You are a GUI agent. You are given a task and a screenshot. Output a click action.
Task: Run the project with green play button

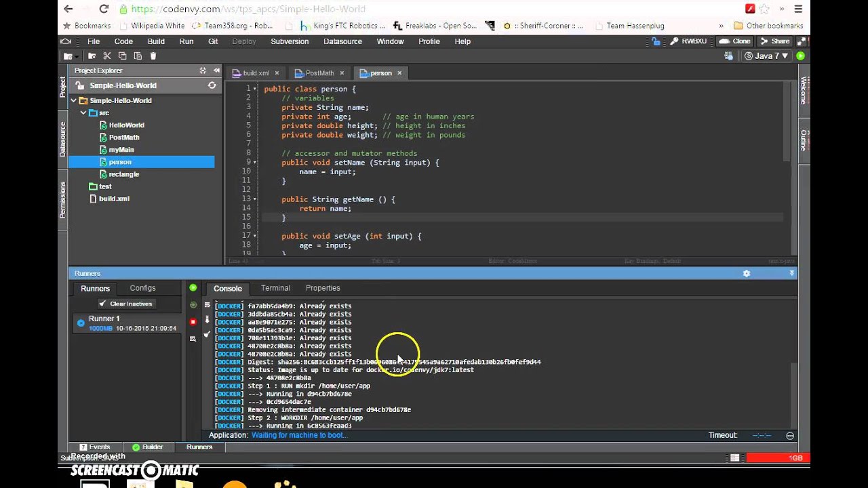point(800,56)
